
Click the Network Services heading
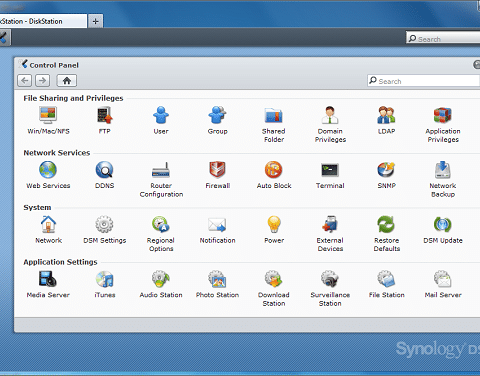click(x=57, y=153)
